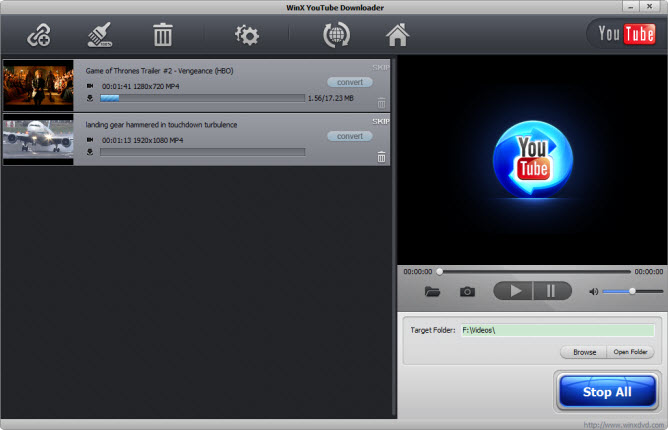This screenshot has height=430, width=668.
Task: Skip the Game of Thrones Trailer download
Action: click(380, 67)
